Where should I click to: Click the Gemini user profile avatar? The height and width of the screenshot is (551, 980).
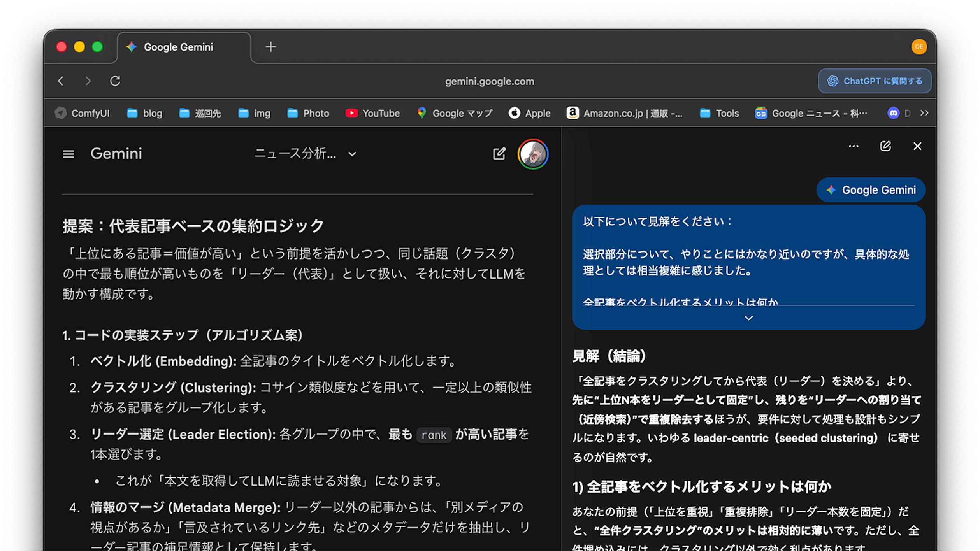533,154
